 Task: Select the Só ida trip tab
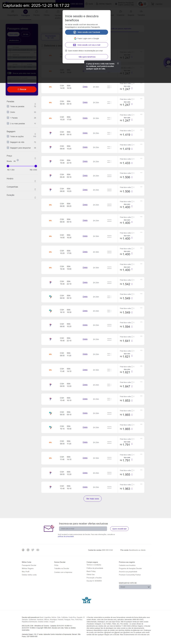pyautogui.click(x=25, y=34)
